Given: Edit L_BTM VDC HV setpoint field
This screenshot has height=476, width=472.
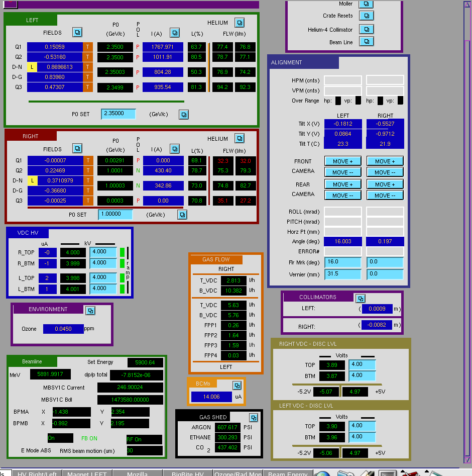Looking at the screenshot, I should 103,289.
